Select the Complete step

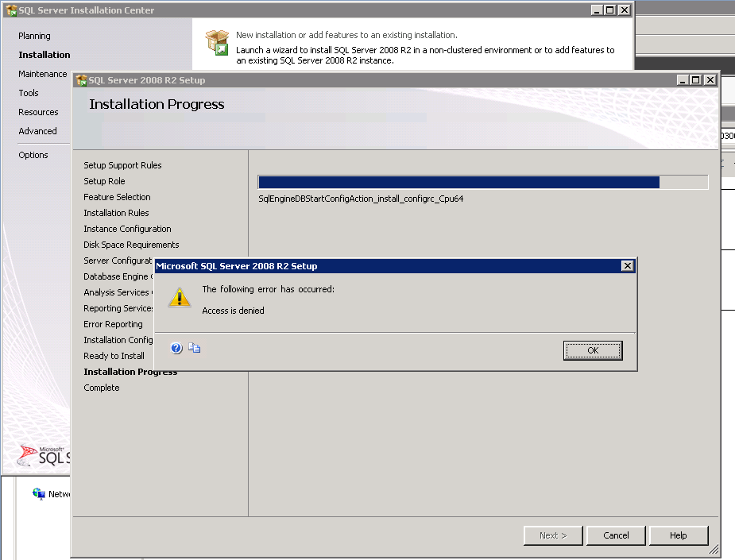102,388
